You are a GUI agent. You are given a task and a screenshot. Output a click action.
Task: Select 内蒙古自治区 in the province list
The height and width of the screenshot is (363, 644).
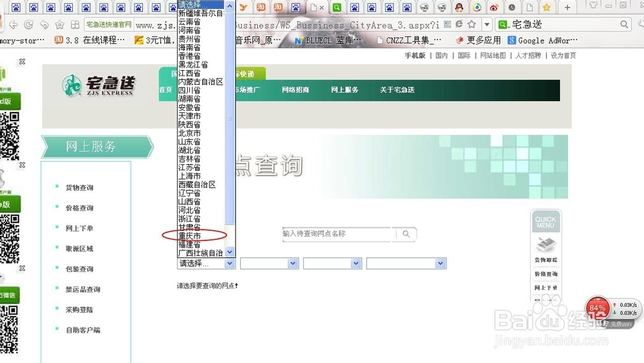pos(201,81)
